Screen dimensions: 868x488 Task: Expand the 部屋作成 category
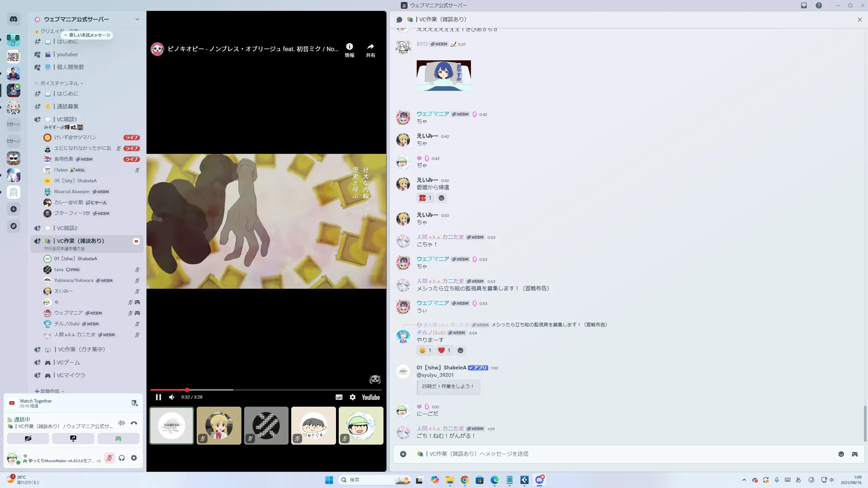click(50, 391)
